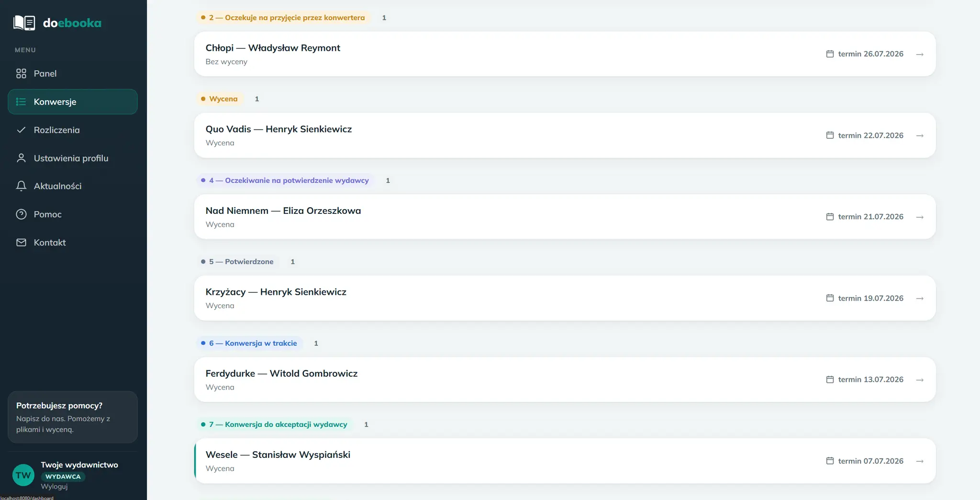Image resolution: width=980 pixels, height=500 pixels.
Task: Click the Wycena label under Ferdydurke
Action: pyautogui.click(x=220, y=387)
